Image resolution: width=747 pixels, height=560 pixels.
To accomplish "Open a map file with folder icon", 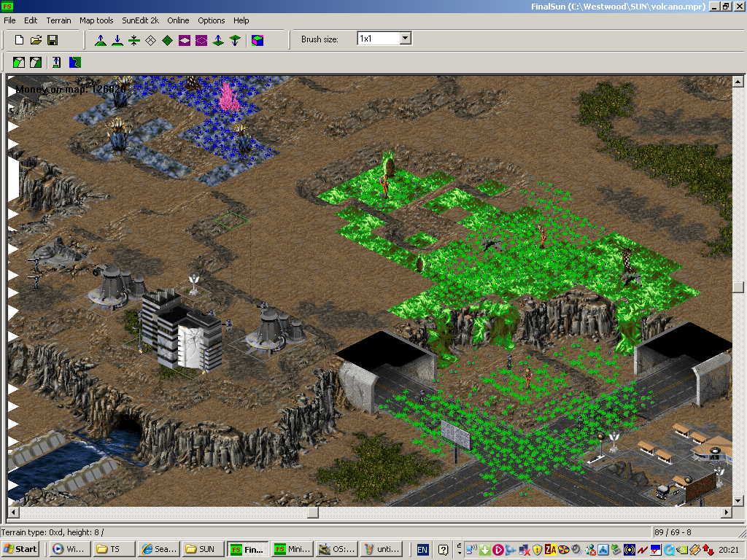I will [36, 40].
